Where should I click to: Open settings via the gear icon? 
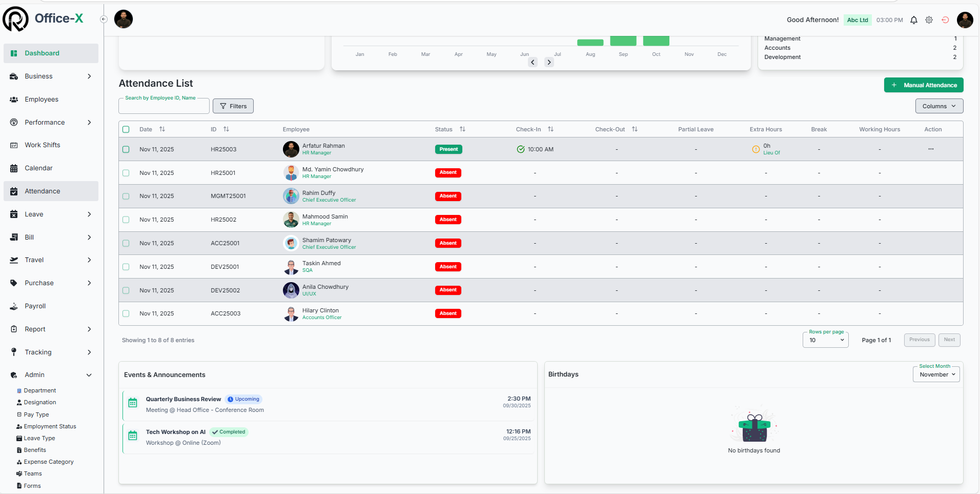(x=929, y=20)
